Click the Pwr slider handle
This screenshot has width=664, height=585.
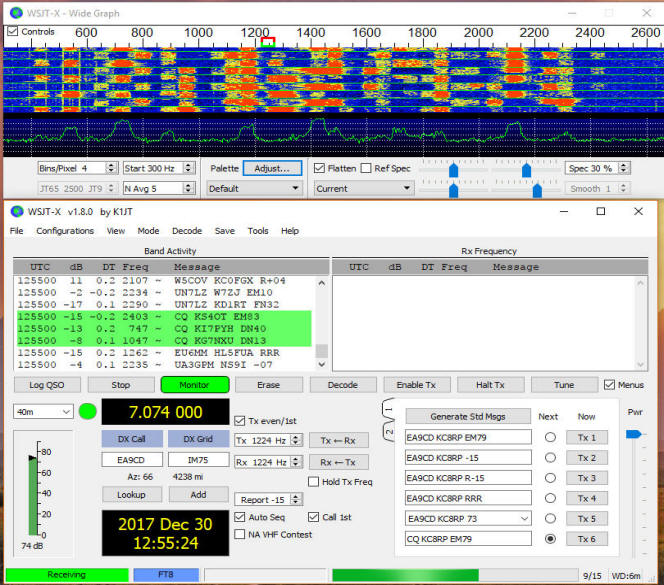point(634,434)
